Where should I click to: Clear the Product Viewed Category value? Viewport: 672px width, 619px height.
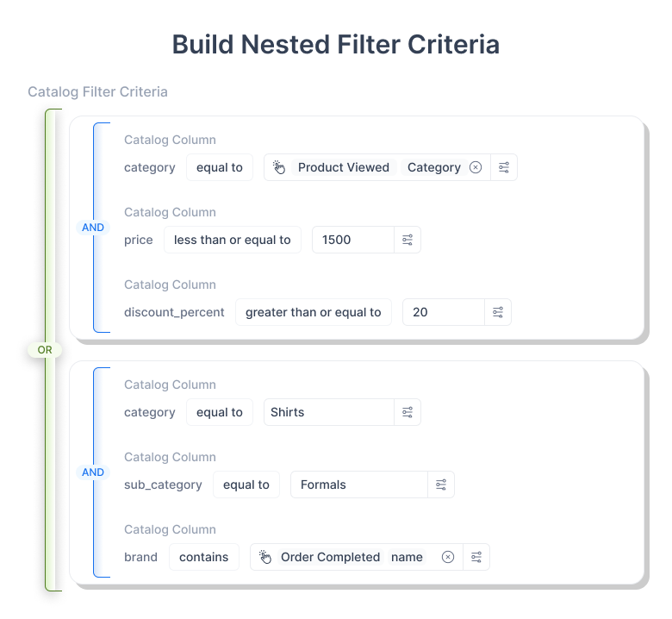coord(476,167)
